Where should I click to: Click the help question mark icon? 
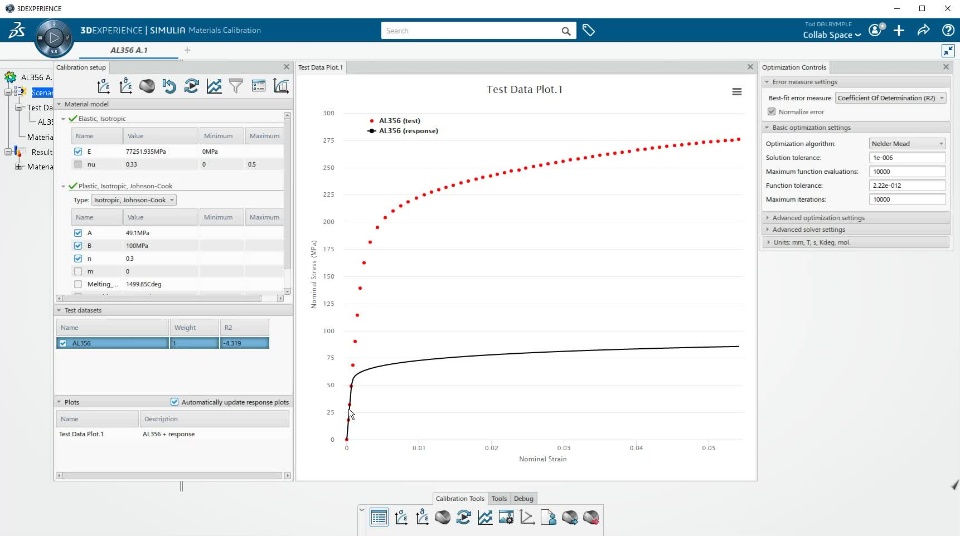tap(948, 30)
